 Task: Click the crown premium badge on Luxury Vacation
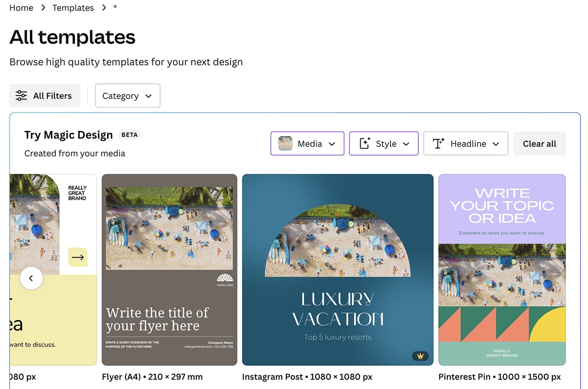click(x=420, y=356)
